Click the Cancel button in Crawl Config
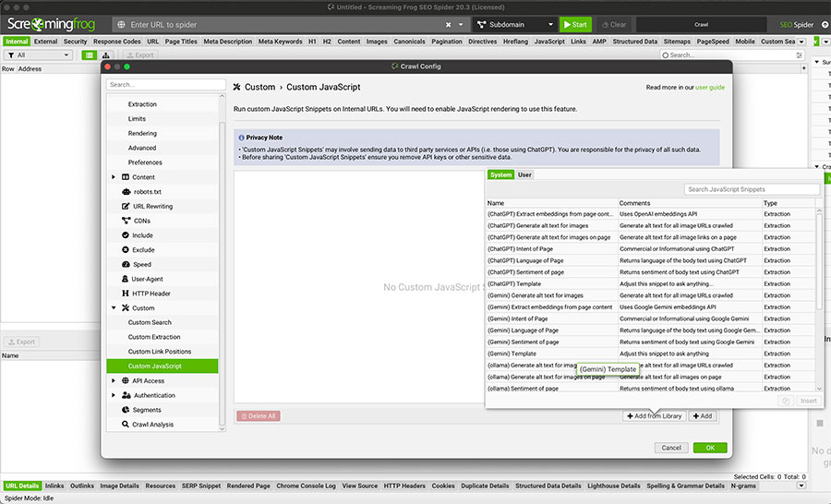 coord(671,448)
